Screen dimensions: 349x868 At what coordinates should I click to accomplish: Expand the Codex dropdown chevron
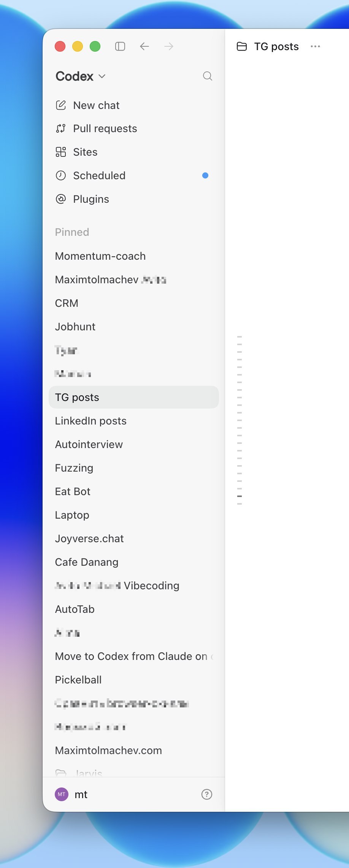tap(102, 76)
